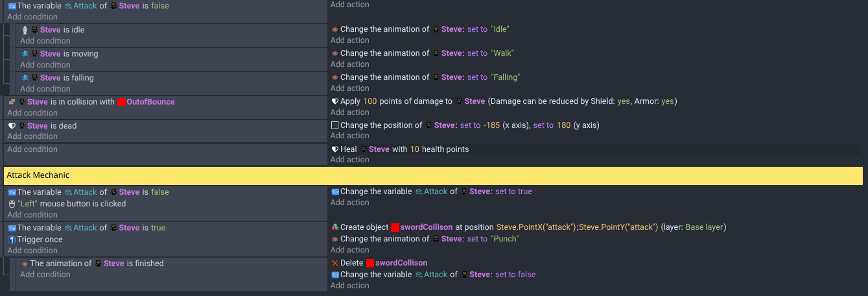This screenshot has height=296, width=868.
Task: Toggle the Armor "yes" value in damage action
Action: point(667,101)
